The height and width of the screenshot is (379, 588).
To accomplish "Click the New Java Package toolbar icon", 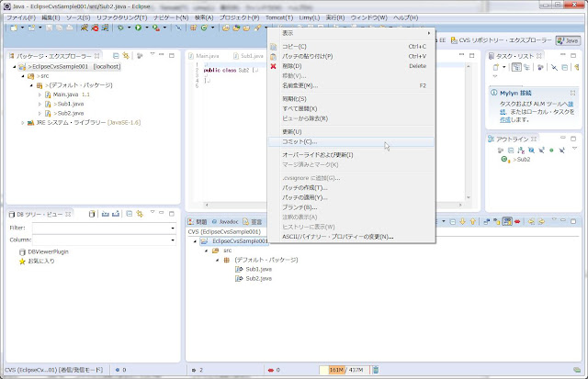I will pos(193,28).
